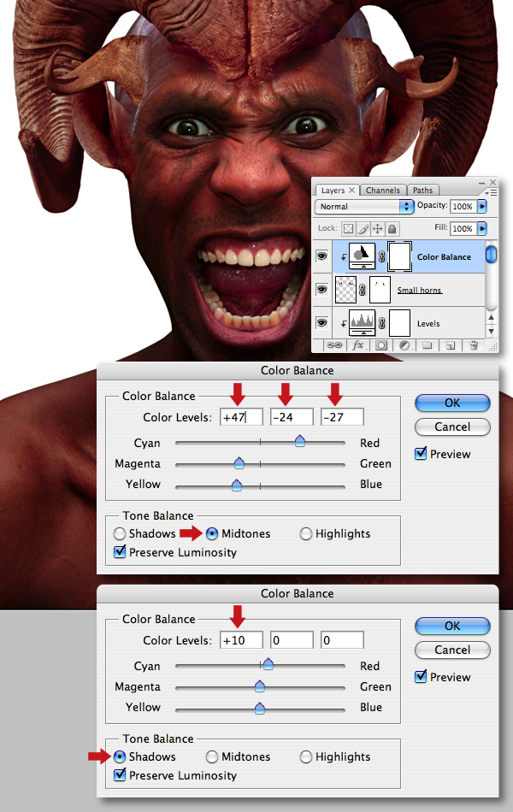
Task: Click the -27 Color Levels field
Action: click(x=342, y=417)
